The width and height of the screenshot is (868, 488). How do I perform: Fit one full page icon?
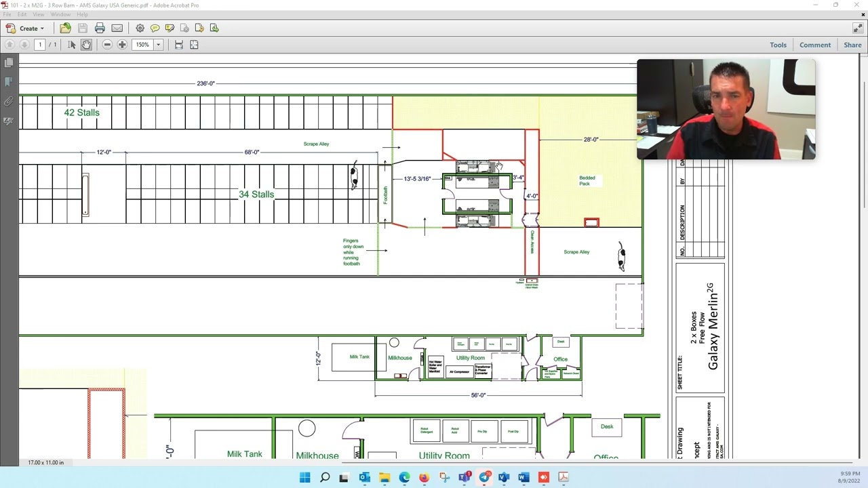tap(194, 45)
